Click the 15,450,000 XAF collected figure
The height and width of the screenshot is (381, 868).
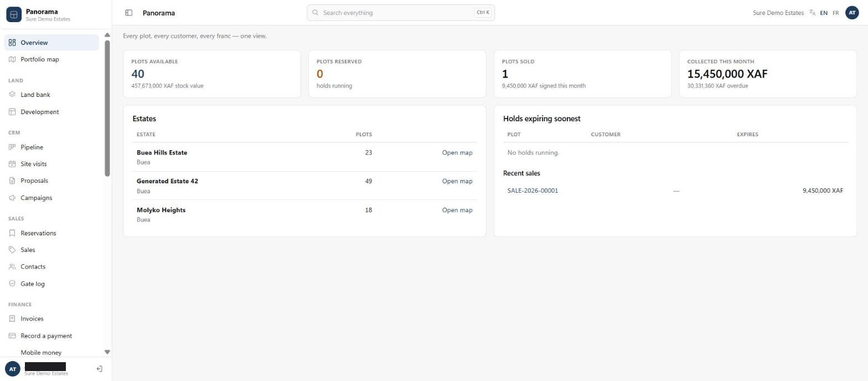click(x=727, y=74)
